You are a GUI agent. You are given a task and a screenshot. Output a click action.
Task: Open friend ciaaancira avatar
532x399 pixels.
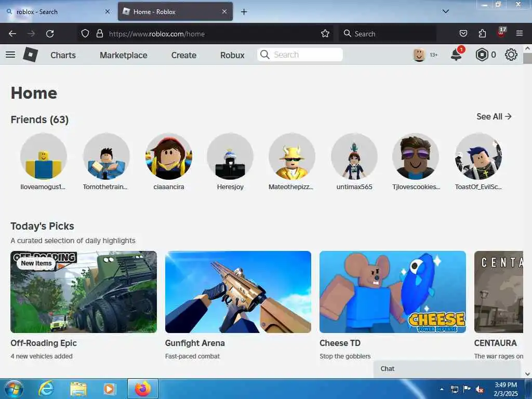169,156
